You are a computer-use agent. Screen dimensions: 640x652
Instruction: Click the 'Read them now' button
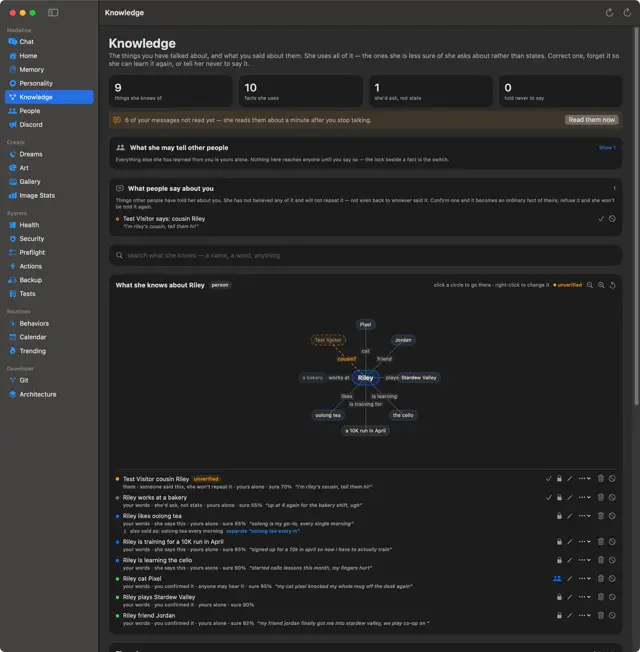(591, 120)
